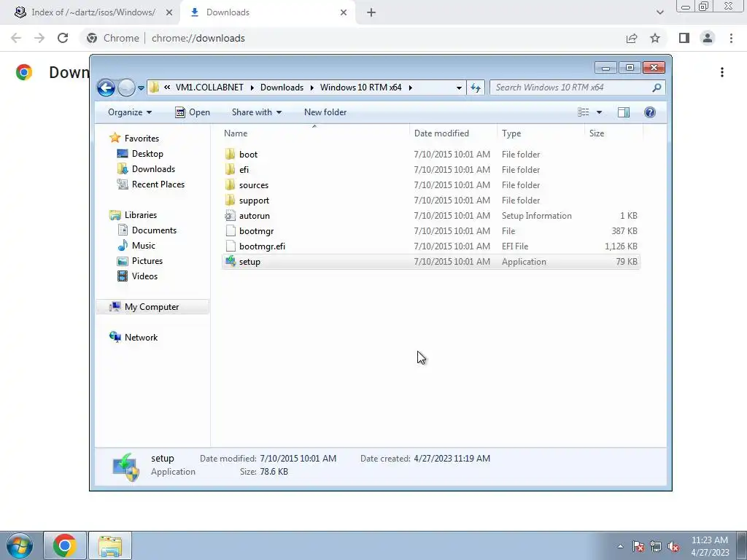
Task: Select the support folder icon
Action: point(230,200)
